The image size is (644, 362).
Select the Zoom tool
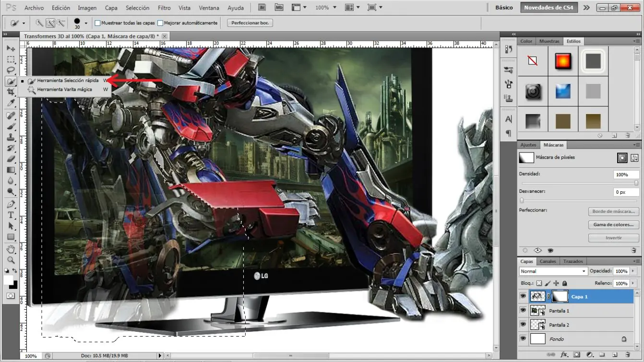(x=11, y=260)
